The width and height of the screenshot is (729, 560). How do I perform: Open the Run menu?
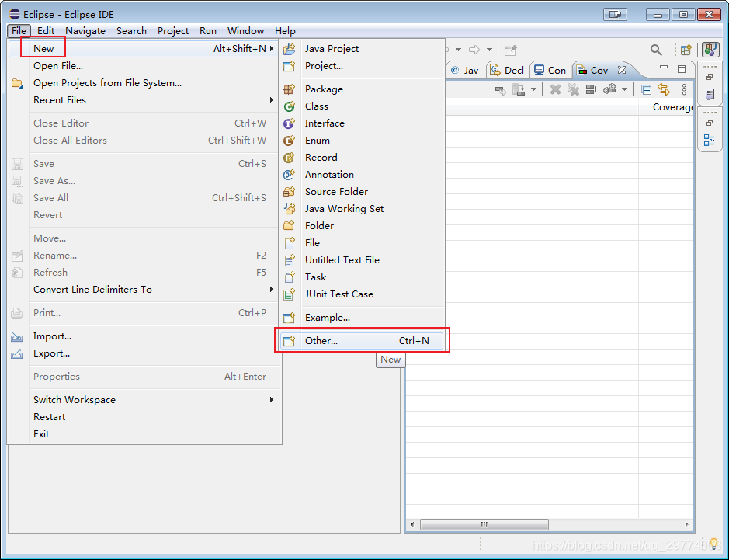point(208,31)
